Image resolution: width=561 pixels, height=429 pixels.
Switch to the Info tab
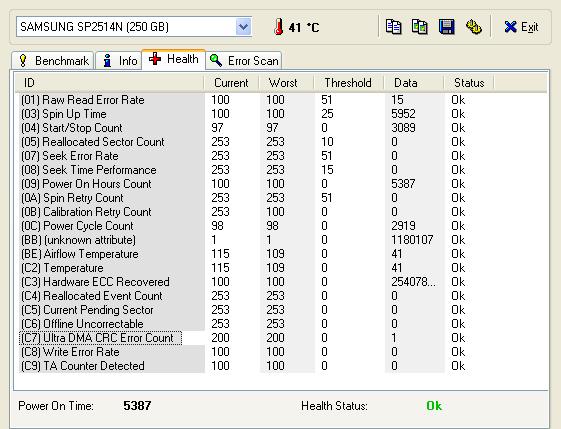pos(118,60)
